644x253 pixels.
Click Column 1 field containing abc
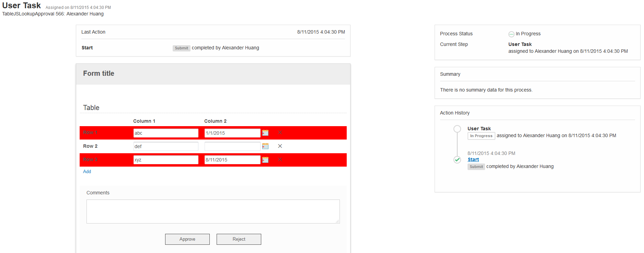166,133
